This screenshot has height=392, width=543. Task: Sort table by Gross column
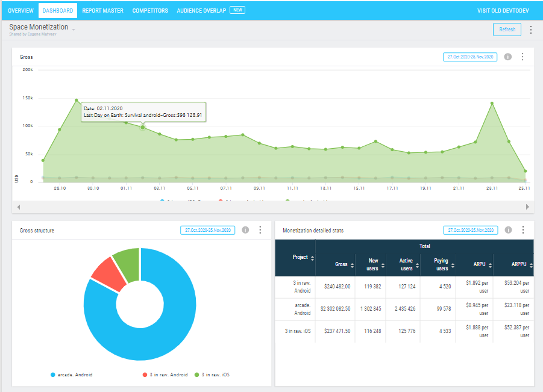pos(344,265)
